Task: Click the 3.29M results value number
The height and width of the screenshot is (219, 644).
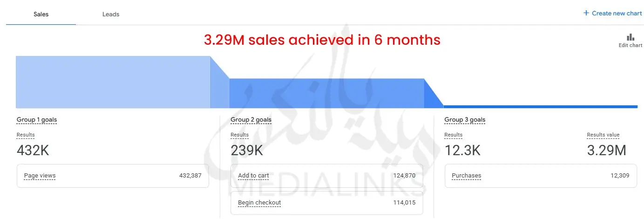Action: (x=606, y=151)
